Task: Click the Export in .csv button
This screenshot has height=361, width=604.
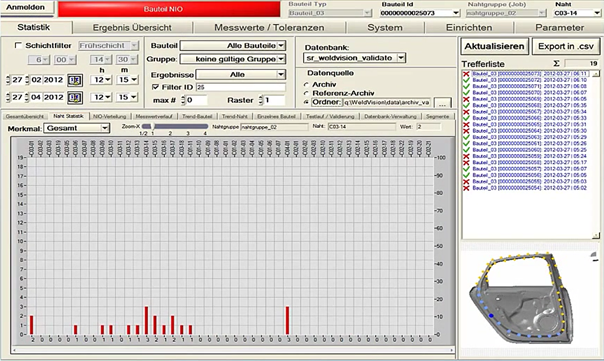Action: [566, 46]
